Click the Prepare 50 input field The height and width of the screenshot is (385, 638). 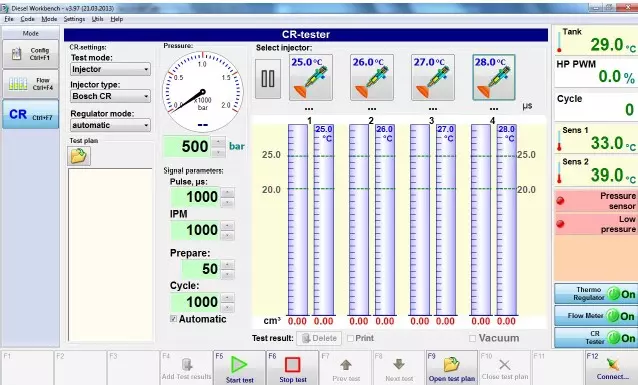pyautogui.click(x=201, y=269)
